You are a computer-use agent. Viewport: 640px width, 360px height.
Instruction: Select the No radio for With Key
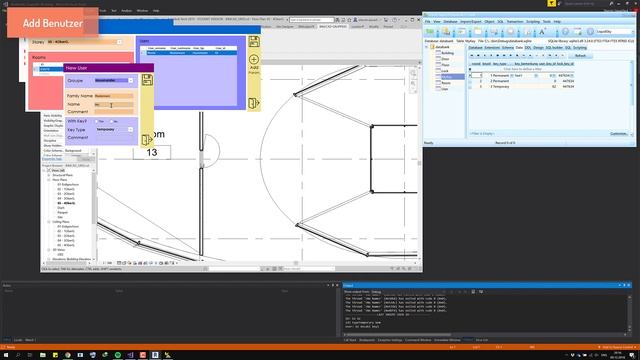click(111, 121)
